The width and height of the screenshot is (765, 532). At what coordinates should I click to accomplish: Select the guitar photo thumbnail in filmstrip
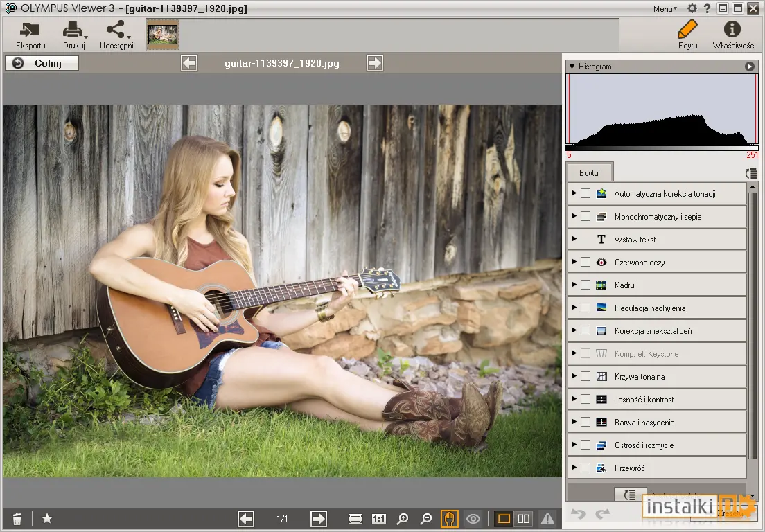[162, 35]
